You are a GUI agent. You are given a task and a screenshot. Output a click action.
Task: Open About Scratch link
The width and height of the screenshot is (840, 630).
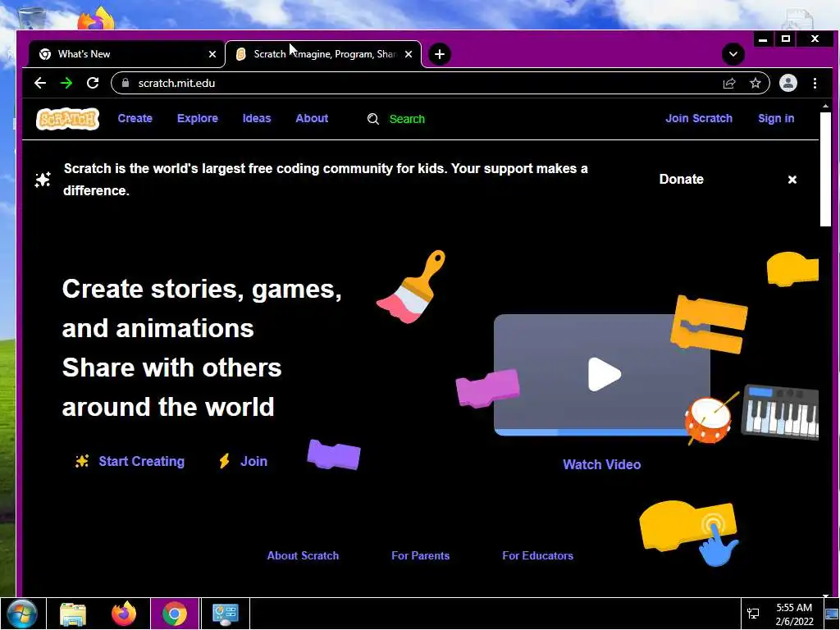(x=303, y=555)
